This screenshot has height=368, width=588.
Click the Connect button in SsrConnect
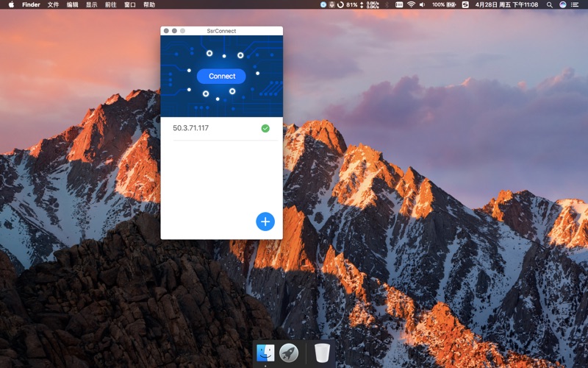[x=221, y=77]
